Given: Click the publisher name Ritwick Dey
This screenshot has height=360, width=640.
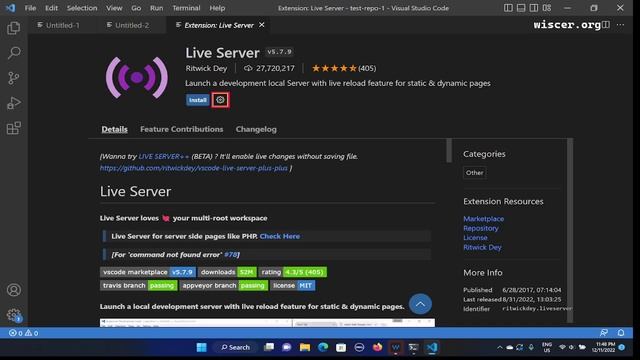Looking at the screenshot, I should 206,68.
